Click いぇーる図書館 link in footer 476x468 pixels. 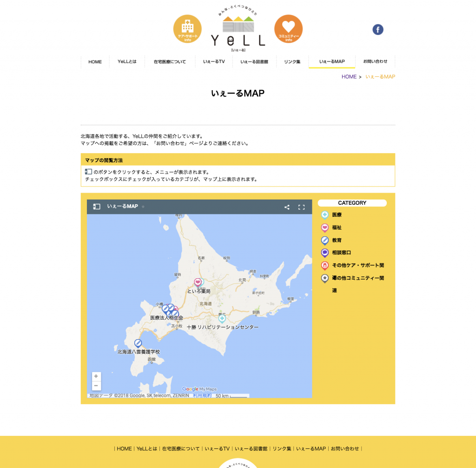[251, 448]
